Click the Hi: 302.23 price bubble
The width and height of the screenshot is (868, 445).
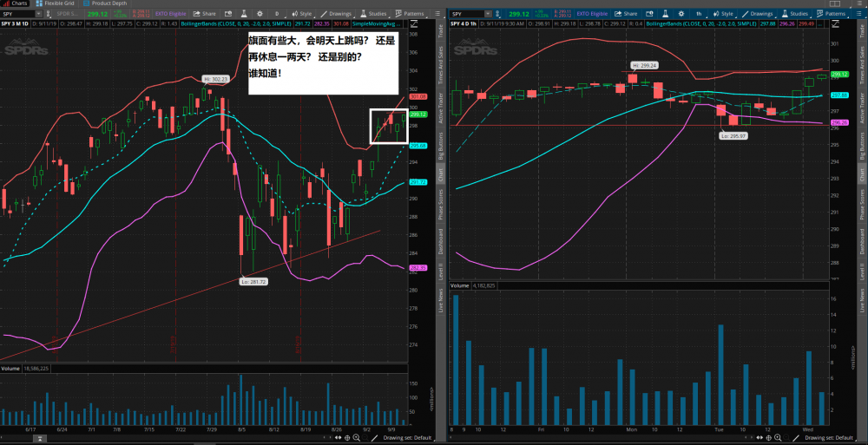pos(215,79)
